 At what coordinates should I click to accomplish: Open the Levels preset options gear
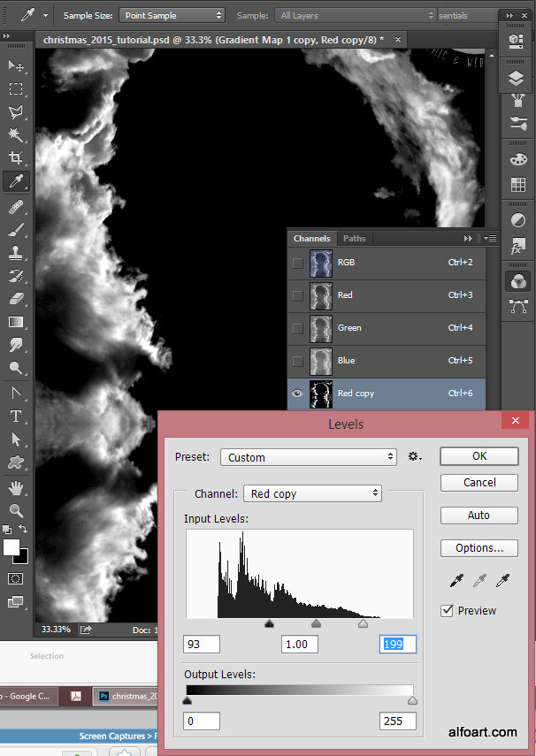point(415,457)
